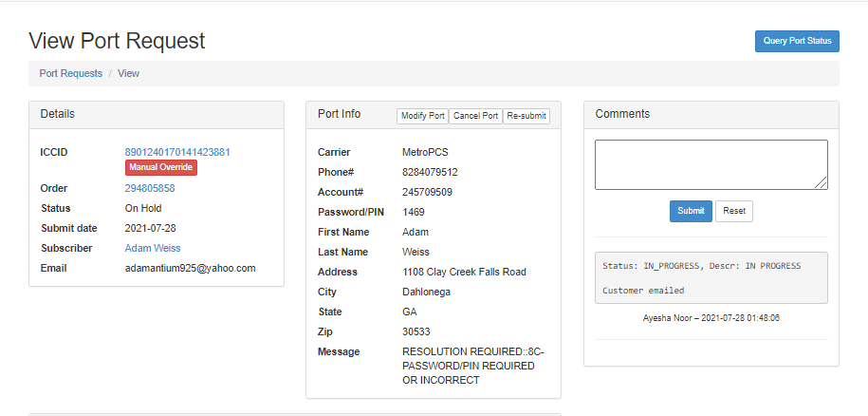Click the submit date 2021-07-28
The width and height of the screenshot is (868, 416).
click(150, 228)
